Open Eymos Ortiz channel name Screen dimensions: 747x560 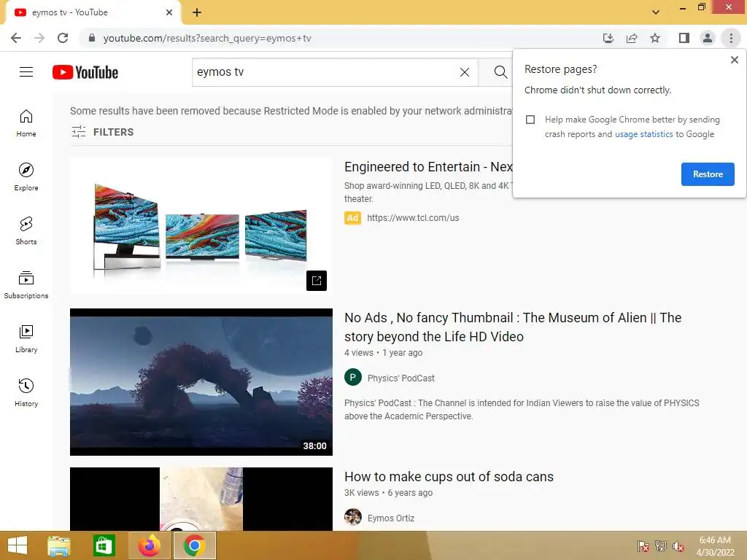(x=391, y=518)
